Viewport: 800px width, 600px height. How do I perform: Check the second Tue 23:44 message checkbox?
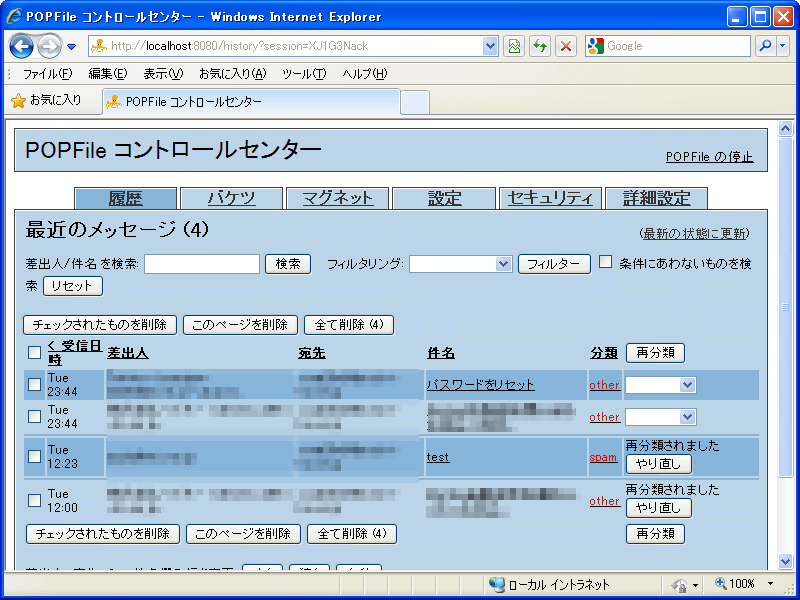pyautogui.click(x=34, y=416)
